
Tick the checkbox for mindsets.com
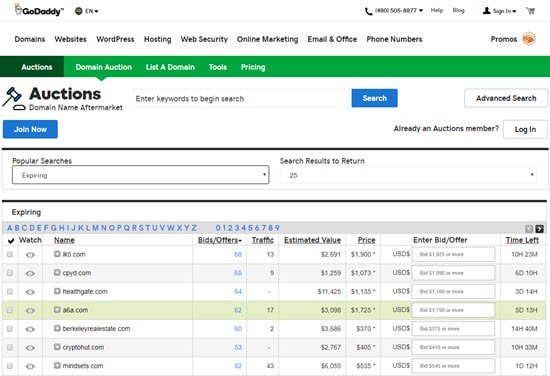tap(10, 365)
